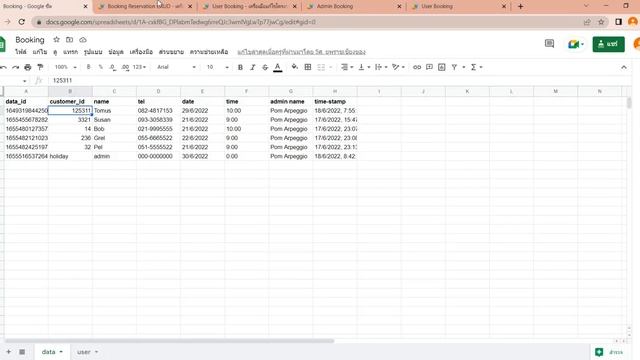
Task: Open text wrapping options
Action: pos(380,67)
